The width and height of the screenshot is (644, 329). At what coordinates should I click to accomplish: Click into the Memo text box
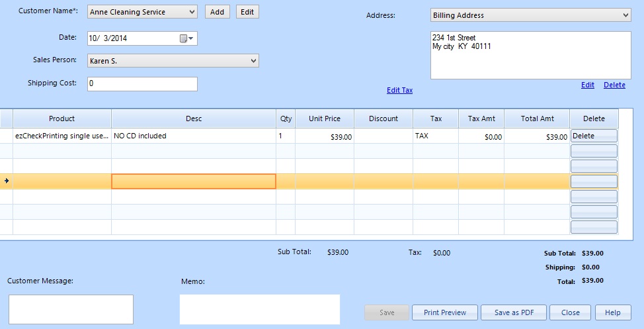tap(259, 309)
